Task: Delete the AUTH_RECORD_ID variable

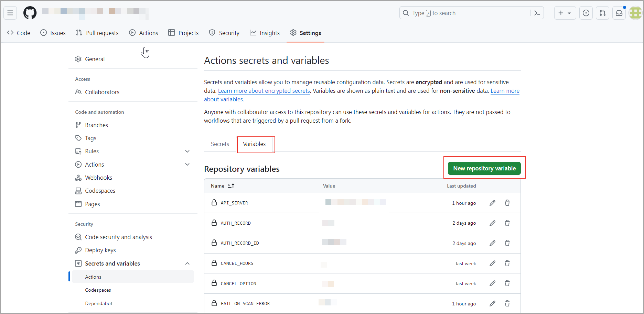Action: click(x=507, y=243)
